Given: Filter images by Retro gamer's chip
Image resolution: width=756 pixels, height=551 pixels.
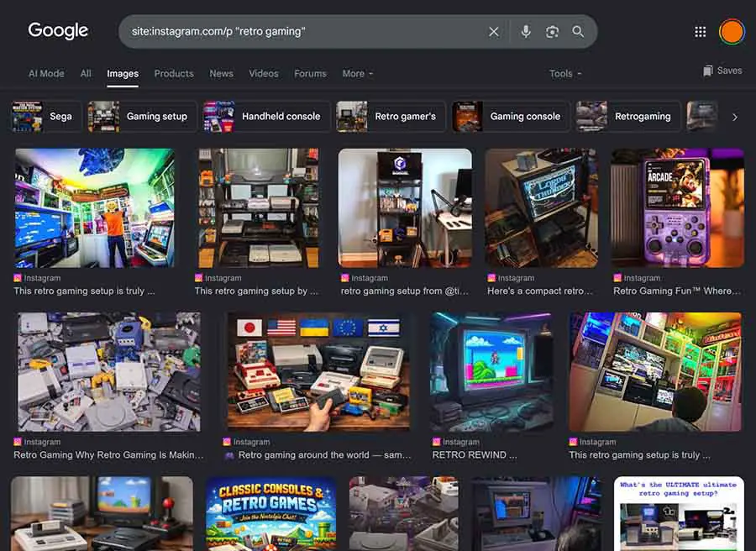Looking at the screenshot, I should tap(391, 116).
